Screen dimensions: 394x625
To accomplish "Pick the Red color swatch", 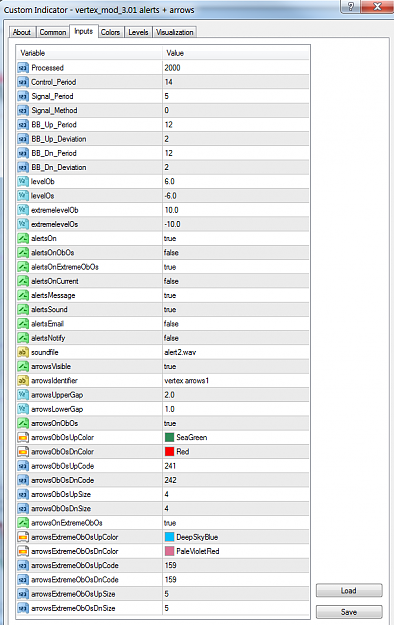I will 169,452.
